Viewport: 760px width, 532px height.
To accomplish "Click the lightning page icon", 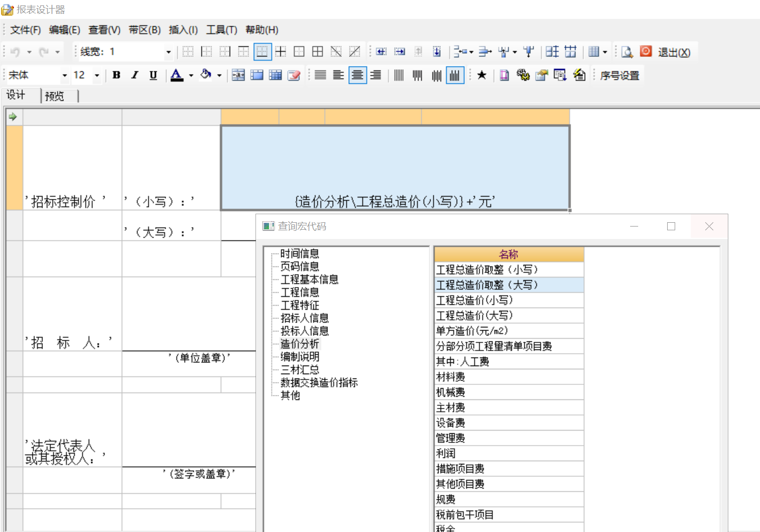I will 579,75.
